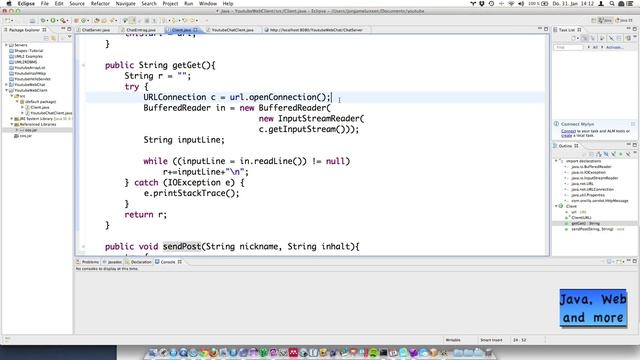Toggle Smart Insert mode in the status bar
Viewport: 640px width, 360px height.
click(x=491, y=340)
